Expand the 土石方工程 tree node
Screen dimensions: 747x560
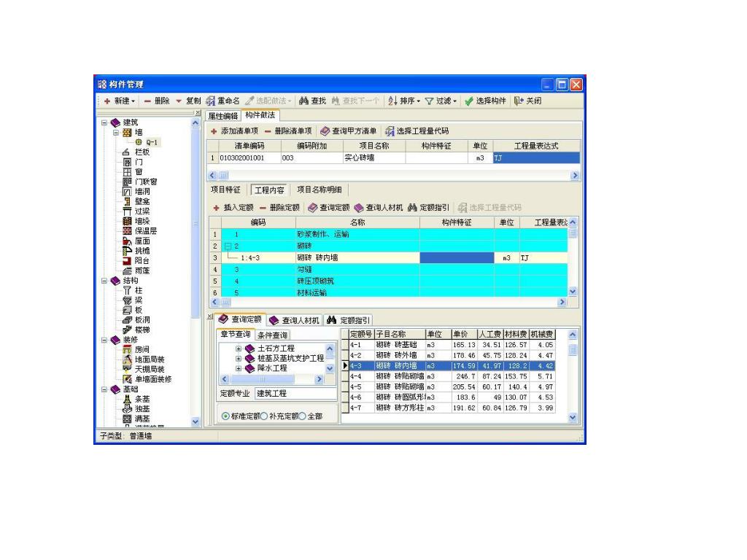(239, 349)
